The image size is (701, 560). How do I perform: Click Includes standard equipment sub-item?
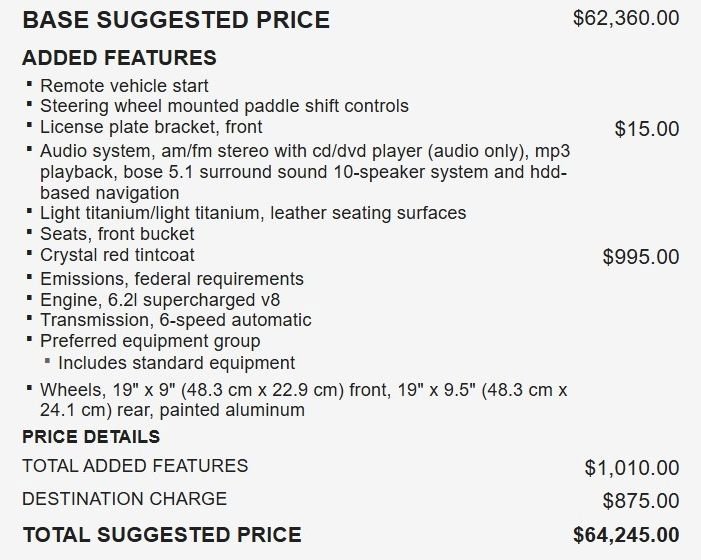click(x=177, y=363)
